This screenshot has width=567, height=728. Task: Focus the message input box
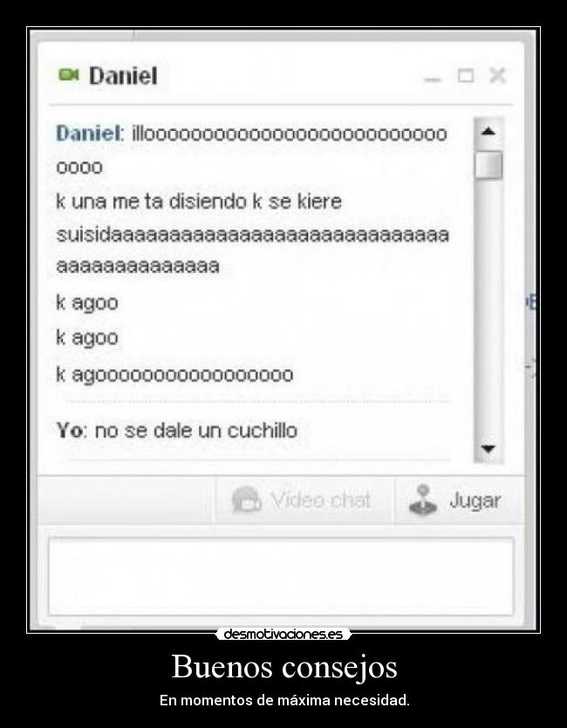(x=281, y=576)
